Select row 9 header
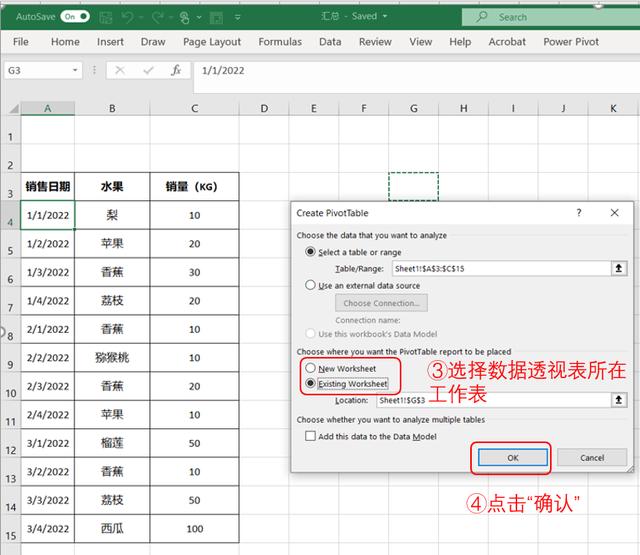The width and height of the screenshot is (640, 555). click(x=10, y=358)
